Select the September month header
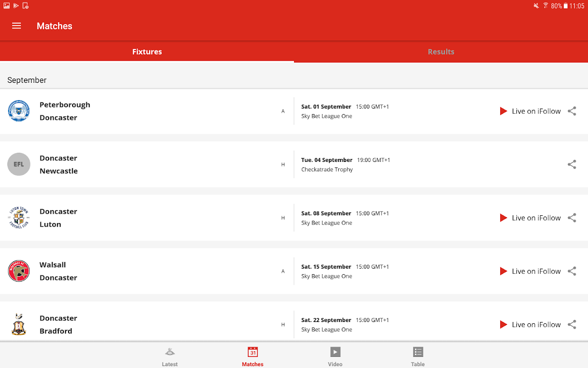Image resolution: width=588 pixels, height=368 pixels. 27,80
